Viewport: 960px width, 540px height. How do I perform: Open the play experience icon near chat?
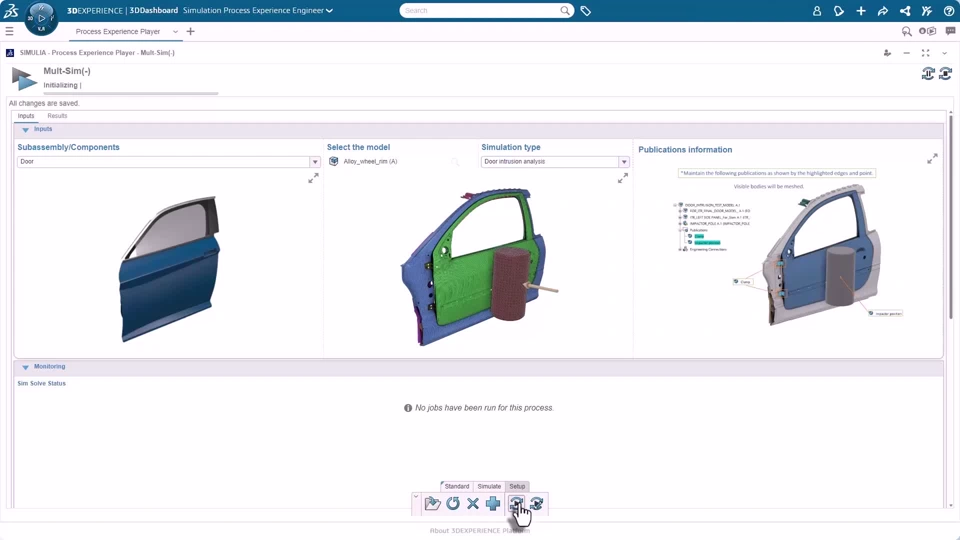928,31
